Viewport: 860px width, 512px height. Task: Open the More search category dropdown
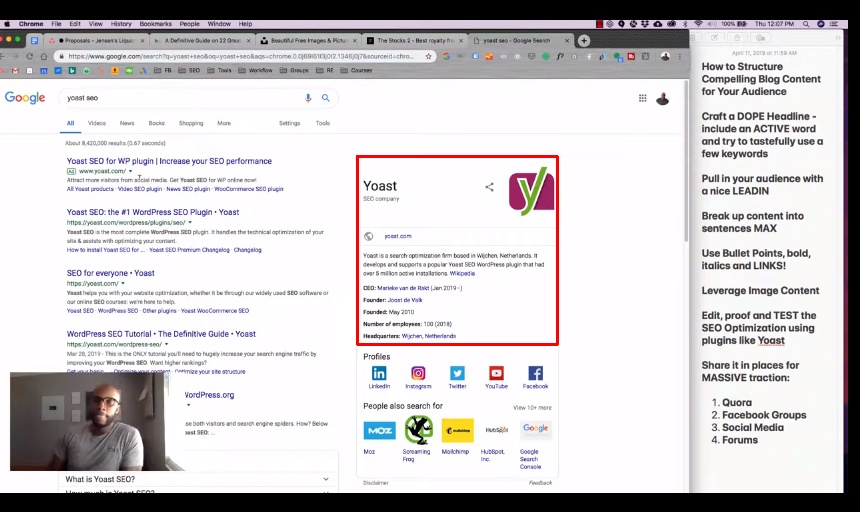pyautogui.click(x=224, y=123)
